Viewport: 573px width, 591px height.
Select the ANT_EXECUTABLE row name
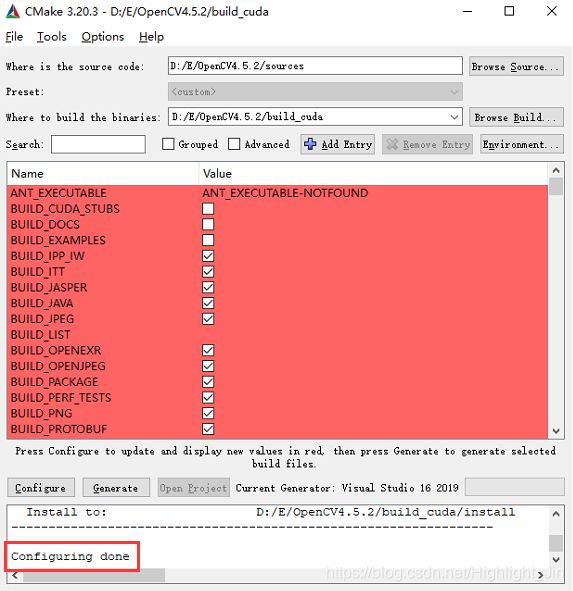[x=58, y=193]
